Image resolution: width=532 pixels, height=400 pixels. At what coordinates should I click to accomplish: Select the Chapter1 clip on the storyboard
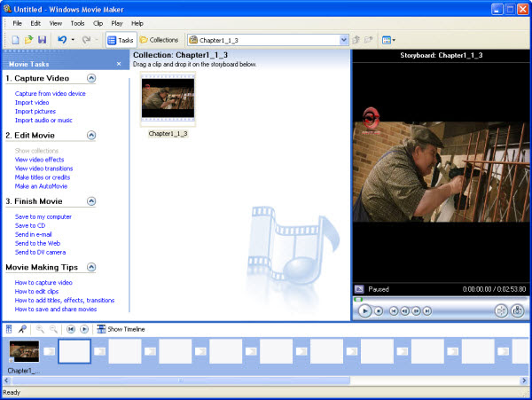(x=24, y=351)
